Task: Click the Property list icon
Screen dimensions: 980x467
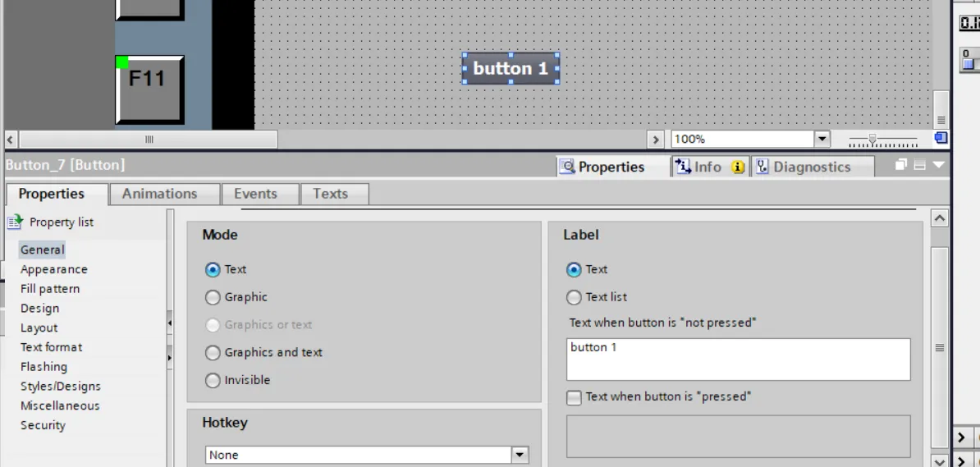Action: 15,222
